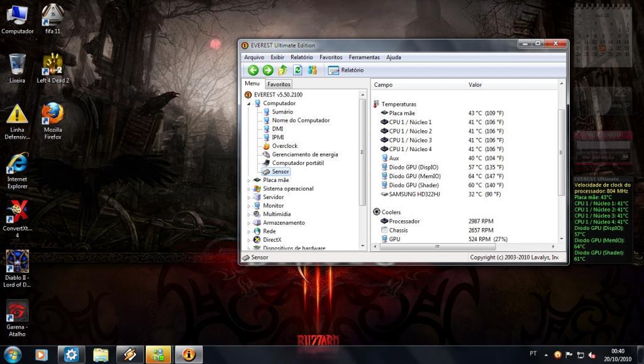This screenshot has width=644, height=364.
Task: Select the Sensor tree item
Action: [x=276, y=171]
